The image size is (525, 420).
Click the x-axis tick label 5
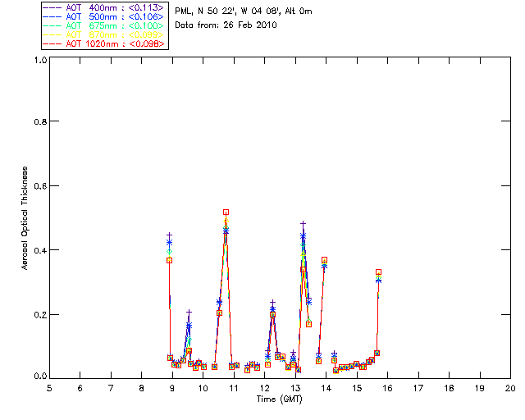[49, 388]
